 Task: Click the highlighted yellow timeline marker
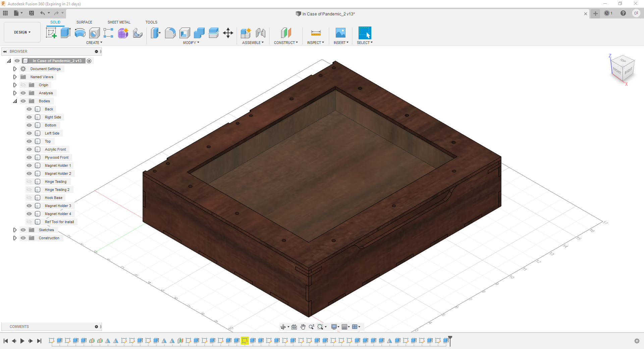click(245, 341)
